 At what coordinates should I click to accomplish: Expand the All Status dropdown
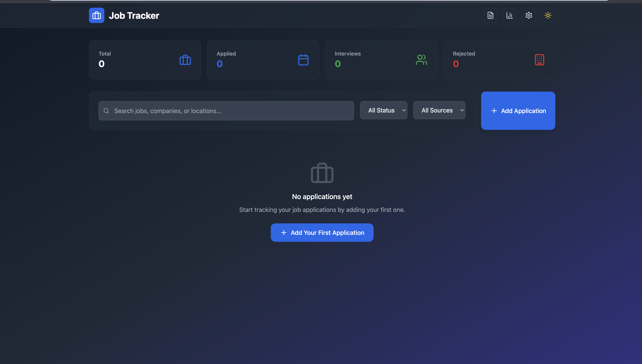tap(383, 110)
